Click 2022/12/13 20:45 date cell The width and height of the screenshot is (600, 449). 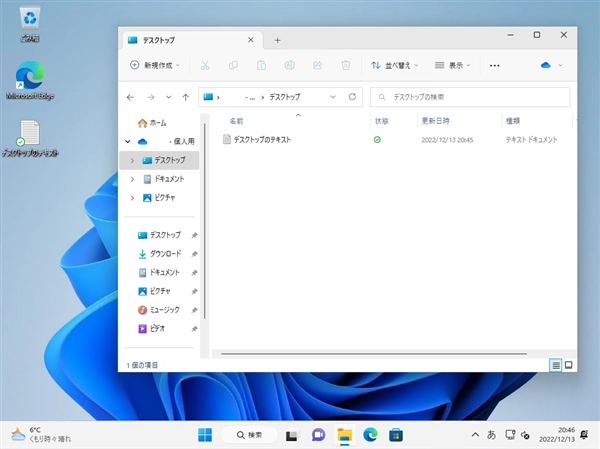tap(447, 140)
